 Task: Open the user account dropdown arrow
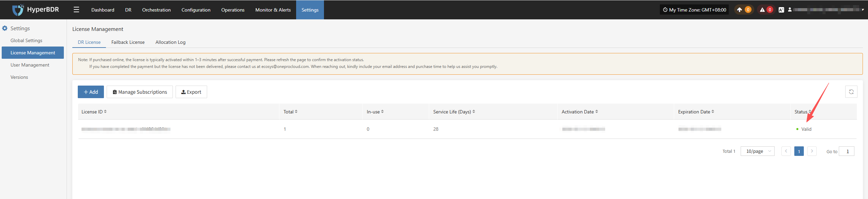[x=863, y=10]
